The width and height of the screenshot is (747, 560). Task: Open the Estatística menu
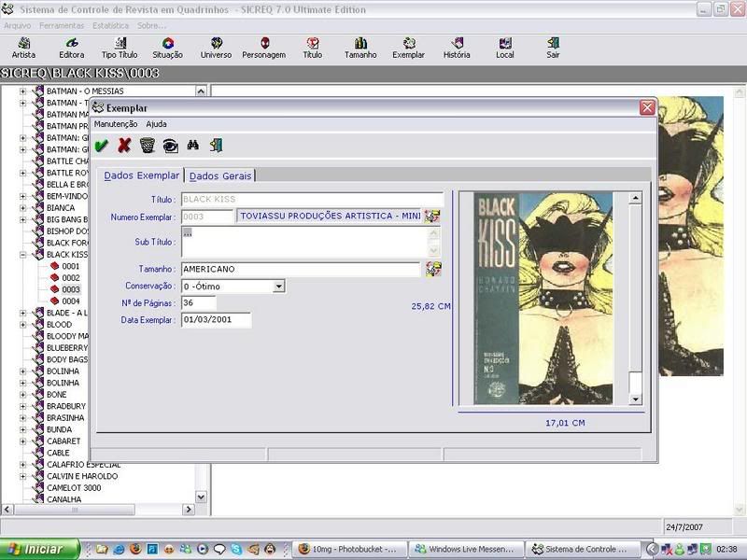point(110,26)
